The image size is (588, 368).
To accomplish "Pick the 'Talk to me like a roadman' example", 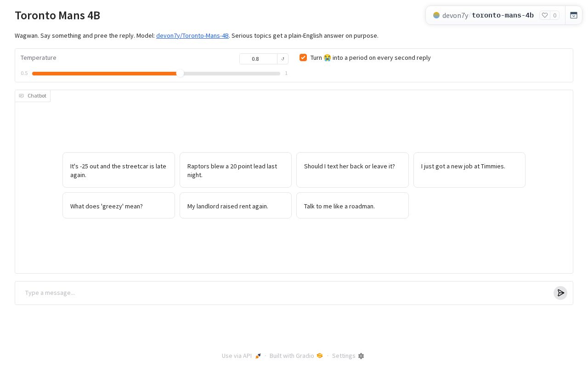I will tap(352, 206).
